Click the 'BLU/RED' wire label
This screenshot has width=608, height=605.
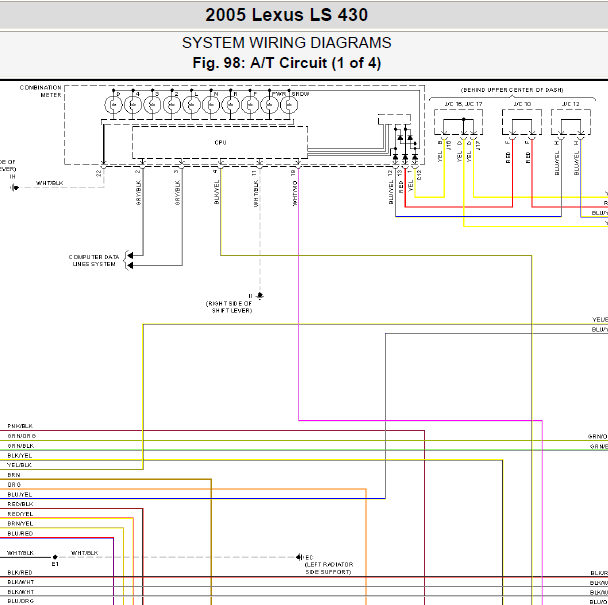(21, 534)
